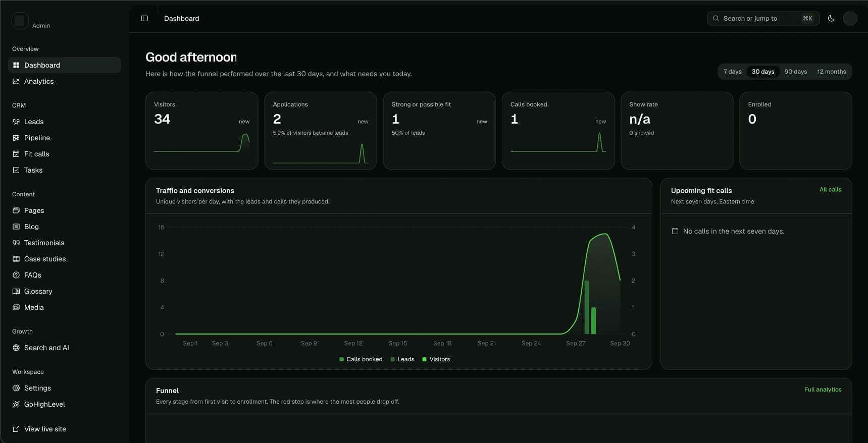Focus the Search or jump to field
This screenshot has height=443, width=868.
tap(763, 19)
